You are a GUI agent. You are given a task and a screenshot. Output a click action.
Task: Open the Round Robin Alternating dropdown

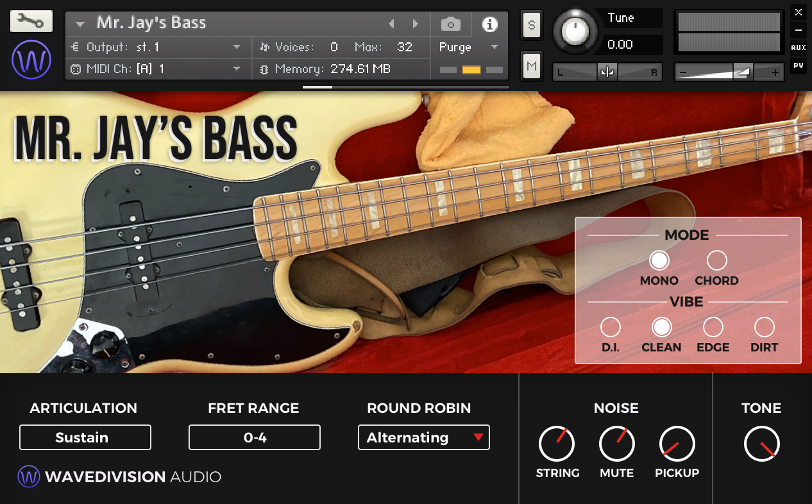pyautogui.click(x=423, y=437)
